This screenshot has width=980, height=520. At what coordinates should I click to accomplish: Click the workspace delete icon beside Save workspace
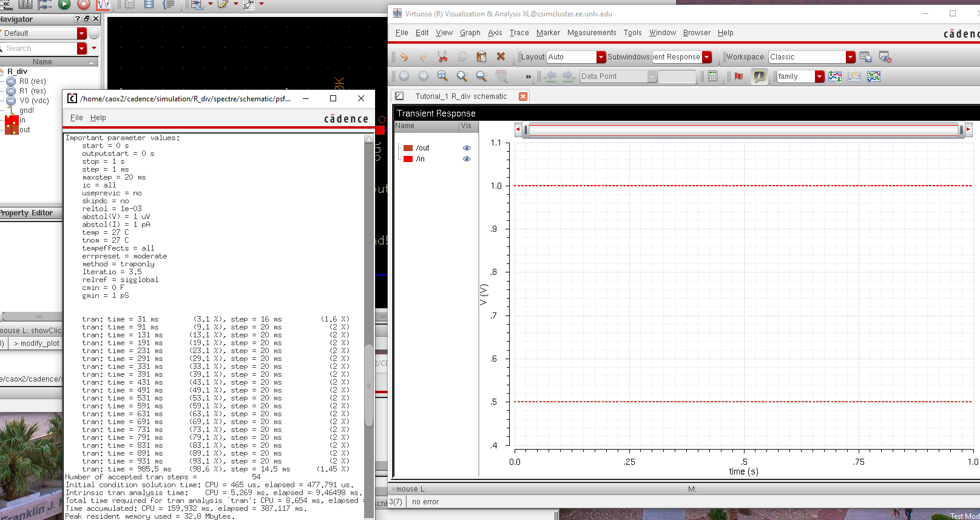(885, 57)
